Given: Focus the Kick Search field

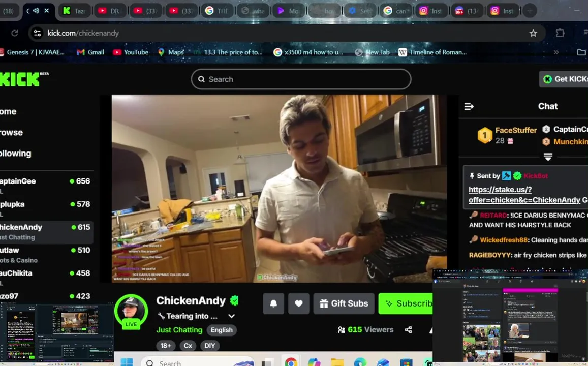Looking at the screenshot, I should 301,79.
